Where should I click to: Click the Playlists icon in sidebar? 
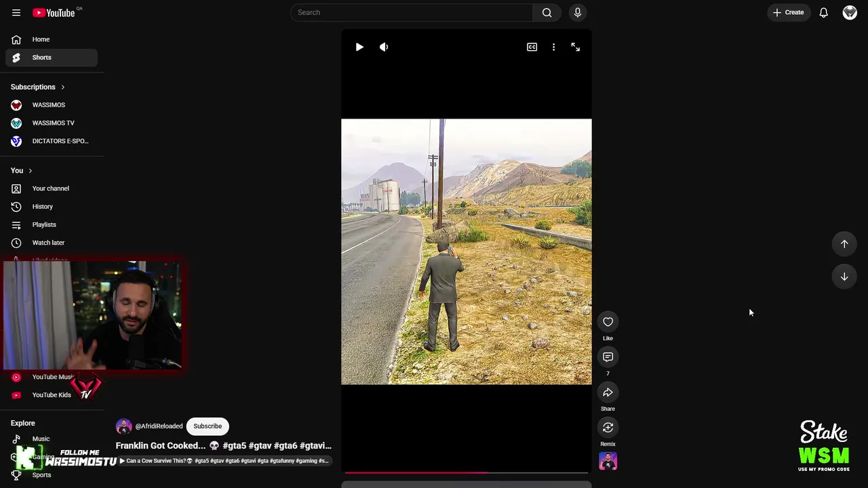coord(16,224)
